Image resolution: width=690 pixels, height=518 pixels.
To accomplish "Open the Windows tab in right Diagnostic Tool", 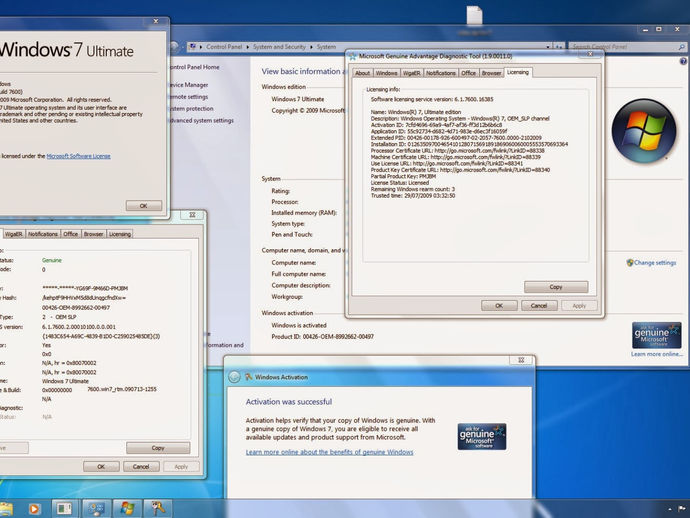I will point(387,73).
